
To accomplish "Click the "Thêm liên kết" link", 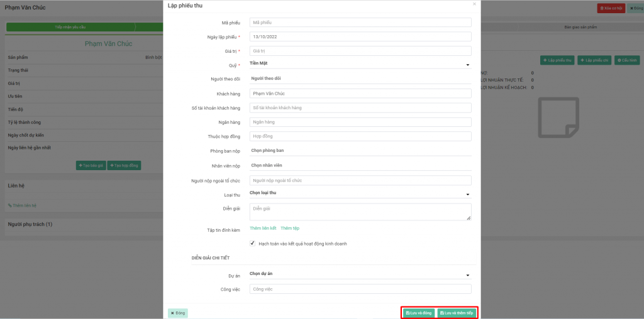I will (263, 229).
